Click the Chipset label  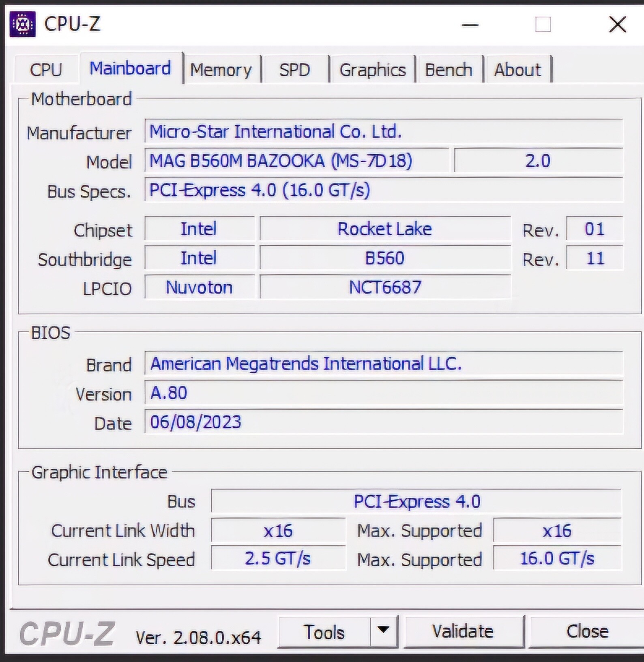click(x=103, y=230)
